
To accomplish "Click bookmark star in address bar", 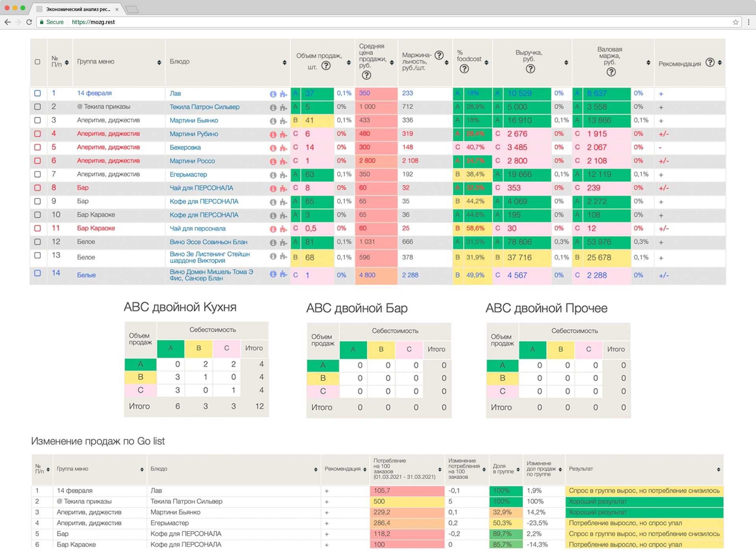I will [736, 22].
